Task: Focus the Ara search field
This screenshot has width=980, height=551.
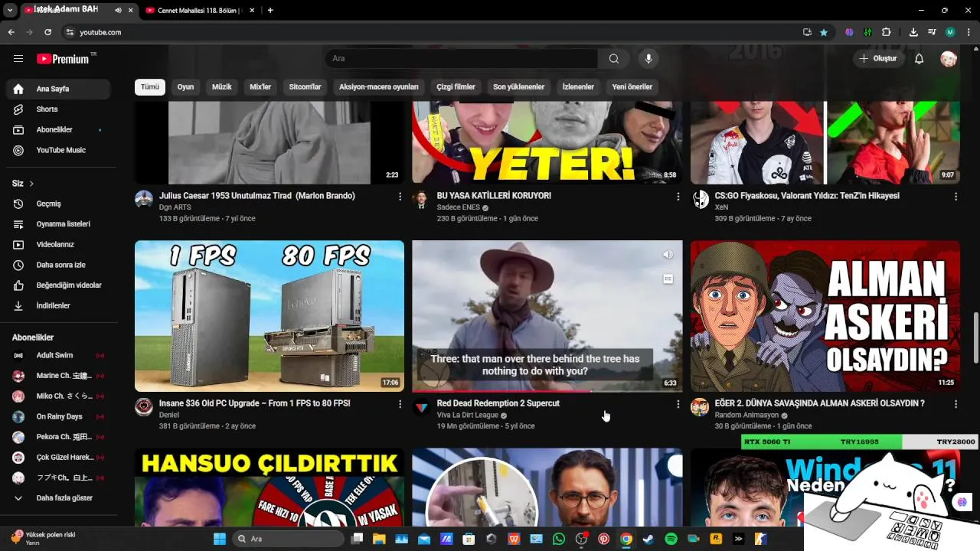Action: click(x=462, y=58)
